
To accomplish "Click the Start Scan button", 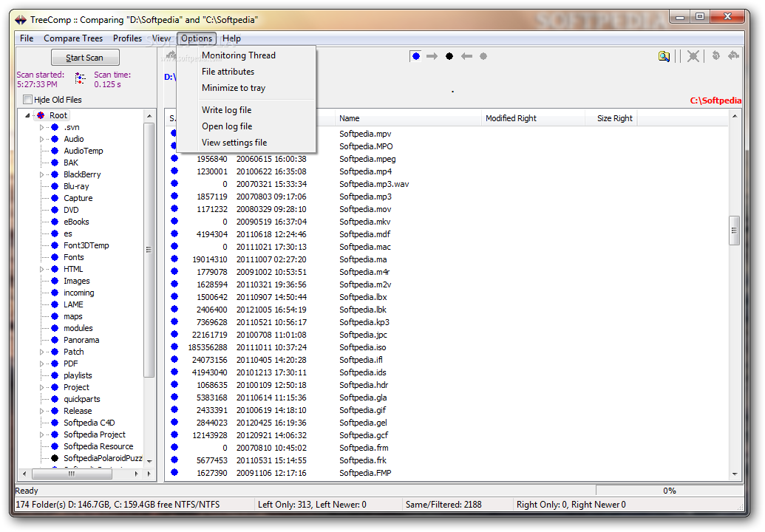I will [85, 58].
